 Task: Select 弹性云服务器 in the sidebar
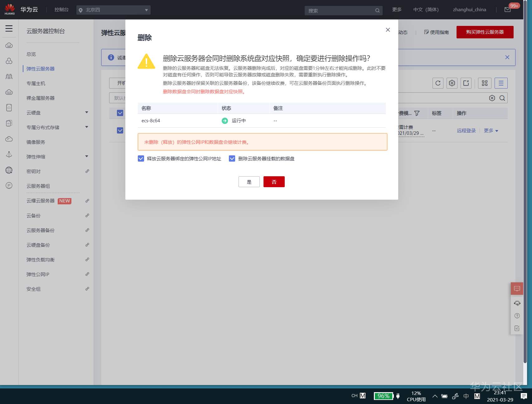41,69
